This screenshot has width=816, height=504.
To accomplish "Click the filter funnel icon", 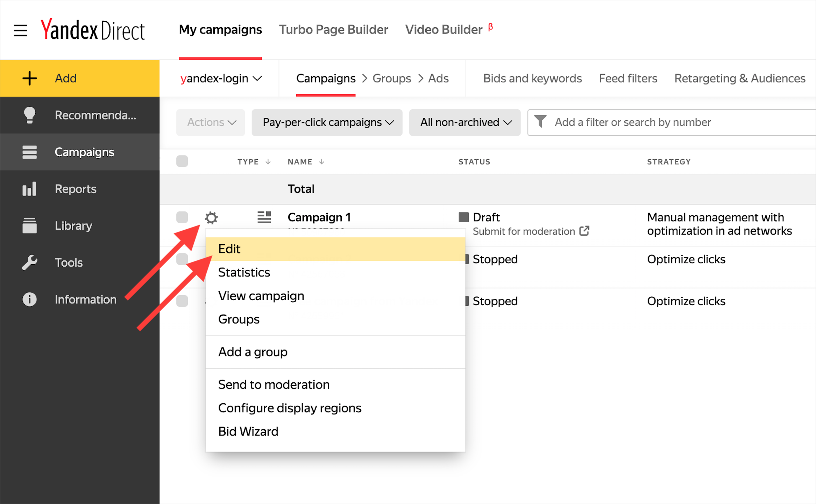I will coord(540,122).
